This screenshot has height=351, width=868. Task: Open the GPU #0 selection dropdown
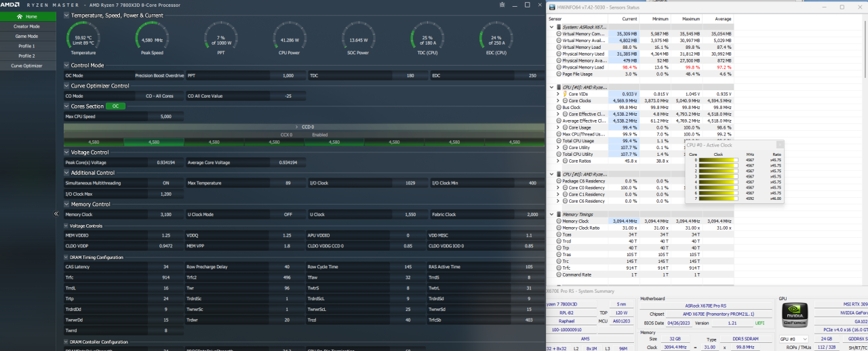795,339
